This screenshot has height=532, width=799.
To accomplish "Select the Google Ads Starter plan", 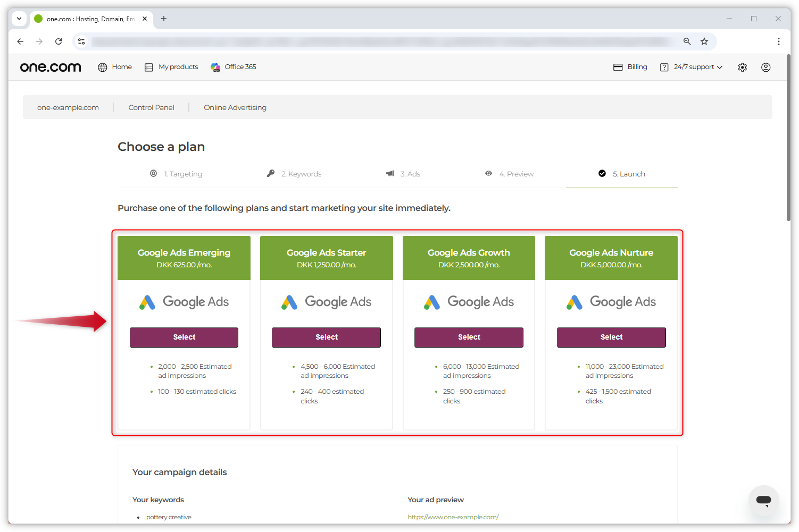I will click(x=327, y=337).
